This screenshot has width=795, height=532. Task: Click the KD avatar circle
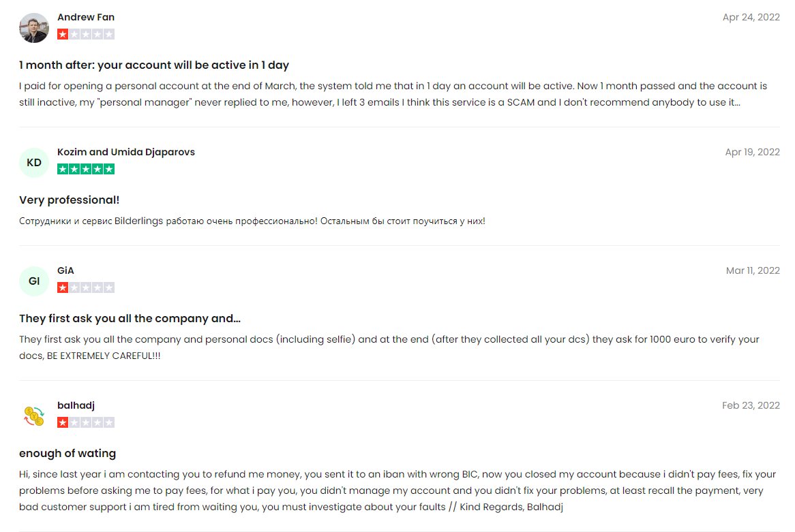tap(34, 163)
